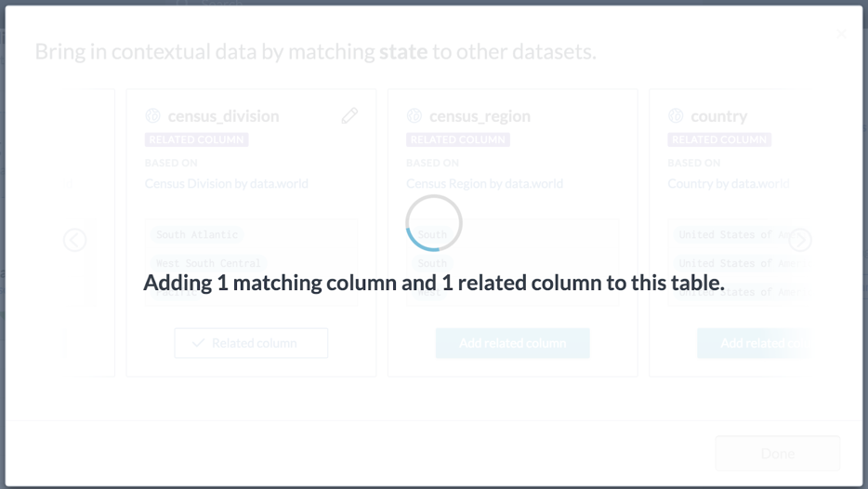The height and width of the screenshot is (489, 868).
Task: Go to previous cards with left arrow
Action: click(74, 240)
